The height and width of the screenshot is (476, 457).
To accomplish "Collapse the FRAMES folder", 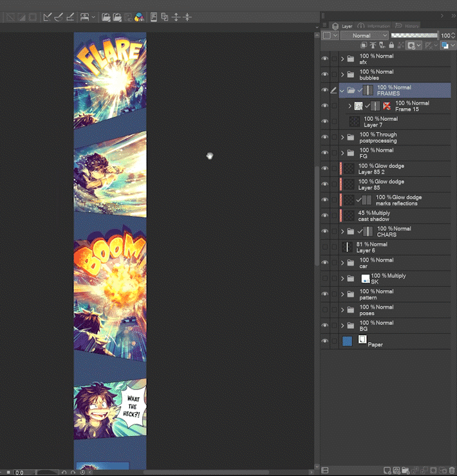I will pyautogui.click(x=342, y=91).
